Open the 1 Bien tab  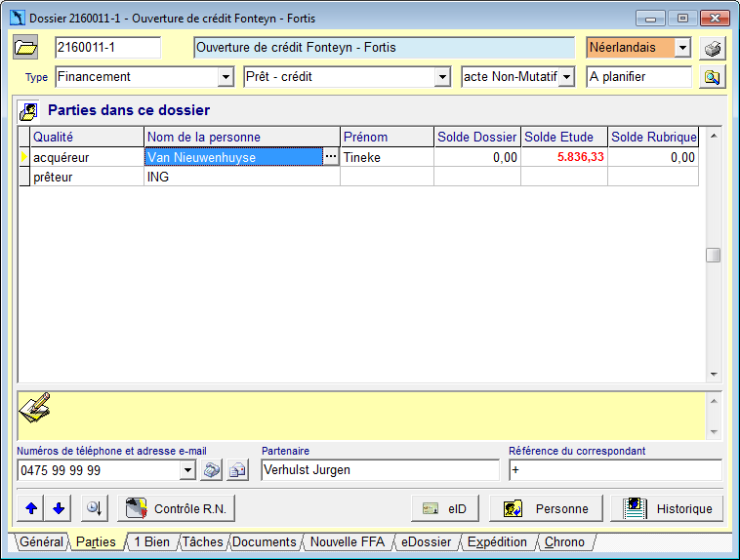click(152, 541)
